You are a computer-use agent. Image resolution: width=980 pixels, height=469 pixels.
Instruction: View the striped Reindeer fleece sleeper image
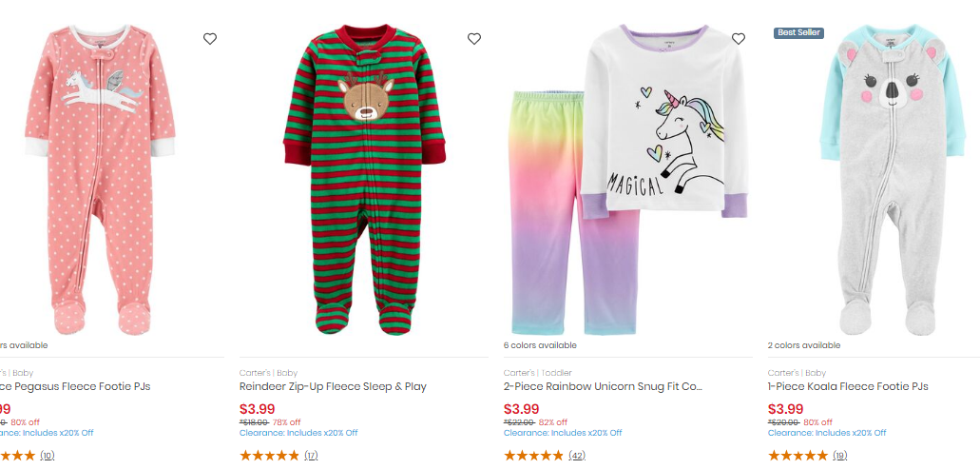(364, 180)
